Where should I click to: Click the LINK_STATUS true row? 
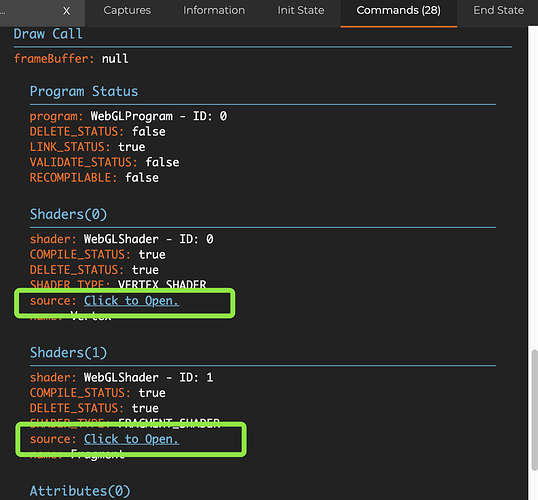pyautogui.click(x=87, y=147)
